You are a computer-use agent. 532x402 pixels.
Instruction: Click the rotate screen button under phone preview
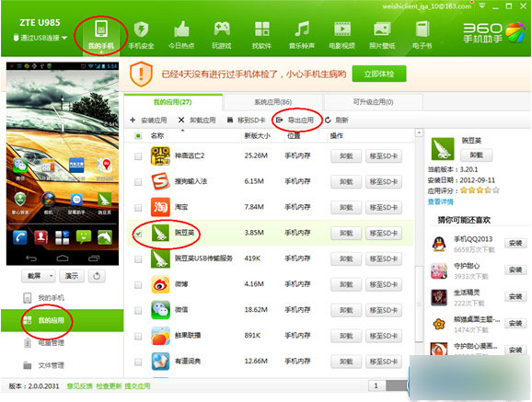[x=97, y=276]
